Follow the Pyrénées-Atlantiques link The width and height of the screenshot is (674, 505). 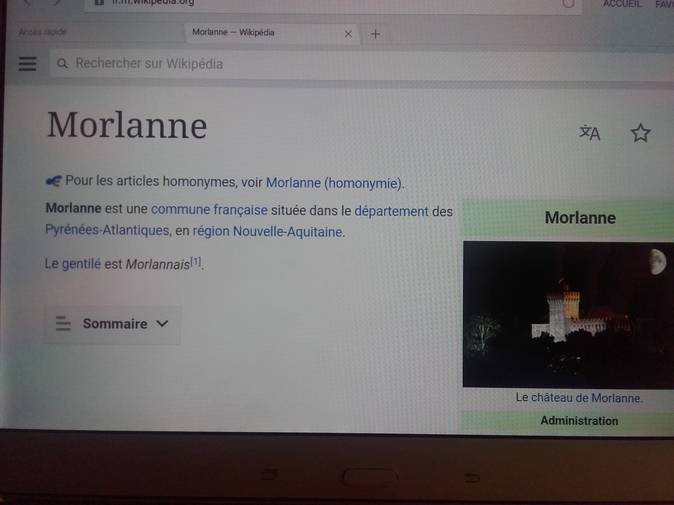(107, 230)
